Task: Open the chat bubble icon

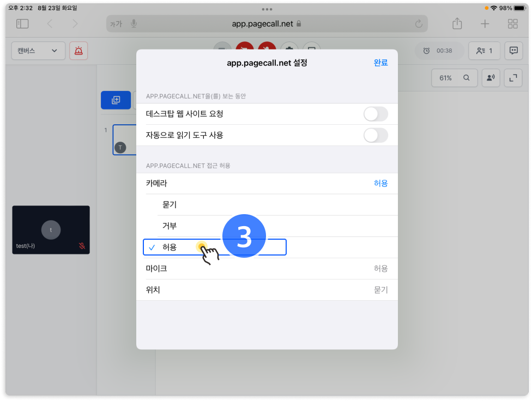Action: point(513,51)
